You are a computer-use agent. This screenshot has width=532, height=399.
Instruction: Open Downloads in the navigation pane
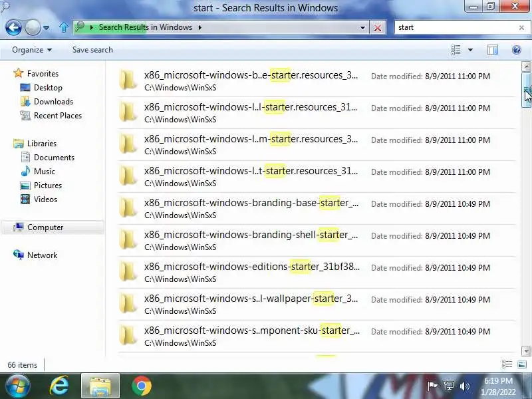[53, 102]
